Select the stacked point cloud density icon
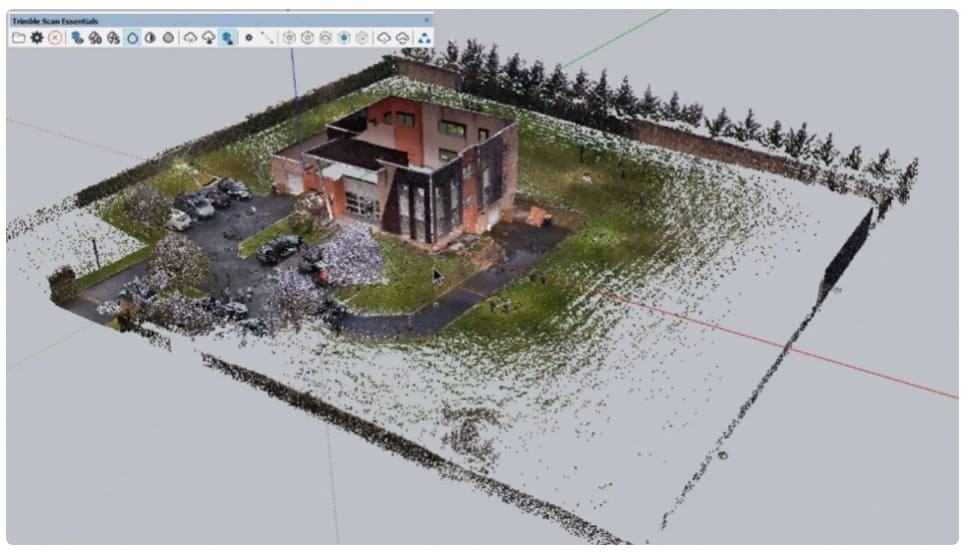 click(x=77, y=38)
